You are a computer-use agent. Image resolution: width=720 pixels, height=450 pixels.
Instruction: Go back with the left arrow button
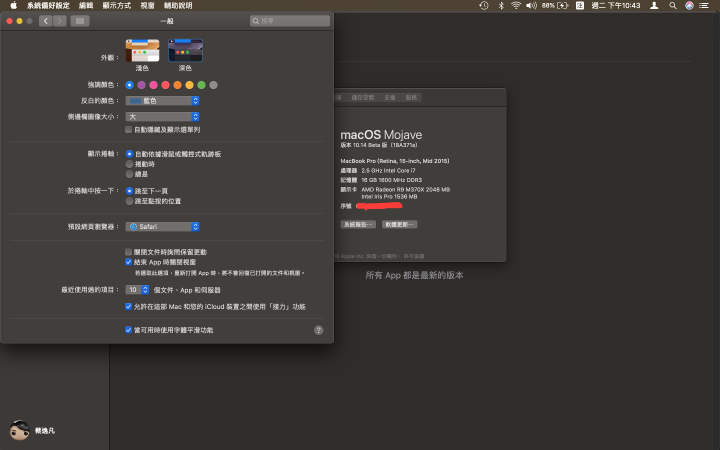pyautogui.click(x=45, y=21)
